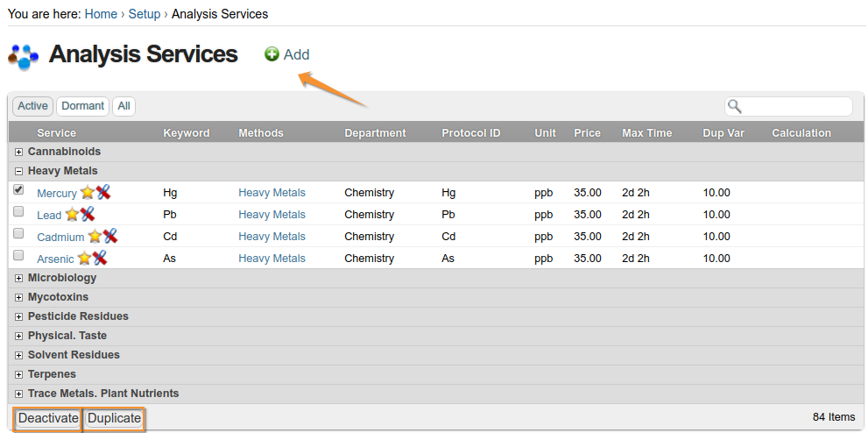Image resolution: width=868 pixels, height=433 pixels.
Task: Collapse the Heavy Metals category
Action: point(18,171)
